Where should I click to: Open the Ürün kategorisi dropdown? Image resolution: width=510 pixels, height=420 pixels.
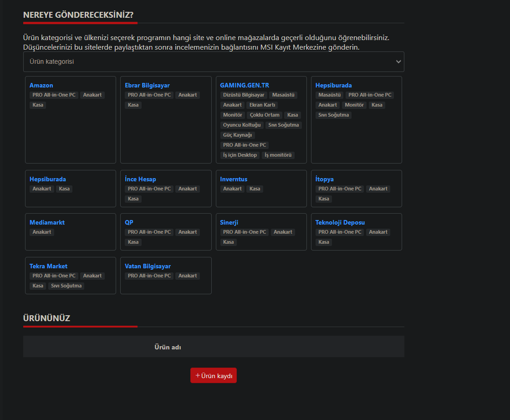click(214, 62)
